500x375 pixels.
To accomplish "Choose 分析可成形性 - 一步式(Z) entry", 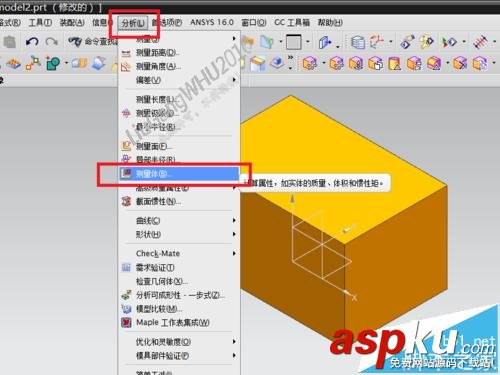I will pos(179,295).
